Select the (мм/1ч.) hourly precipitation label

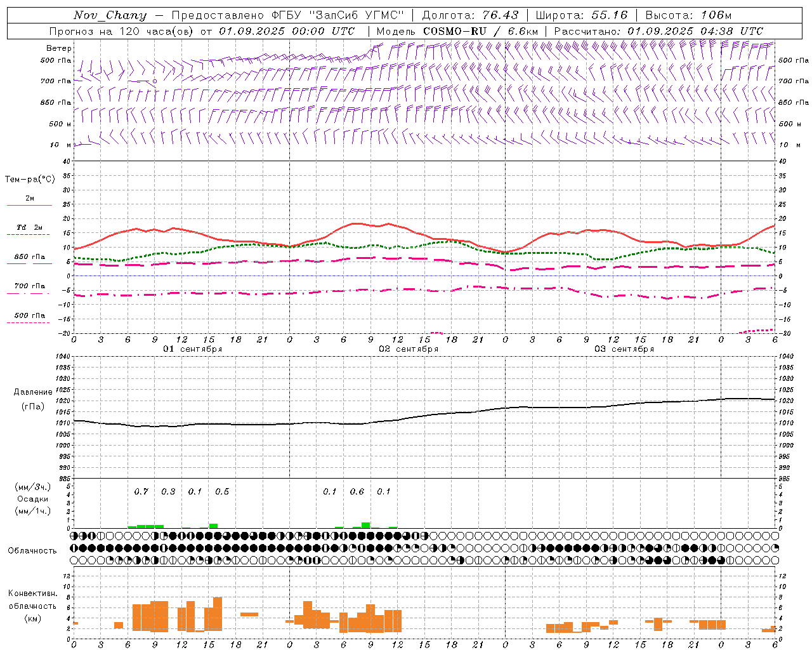point(33,511)
